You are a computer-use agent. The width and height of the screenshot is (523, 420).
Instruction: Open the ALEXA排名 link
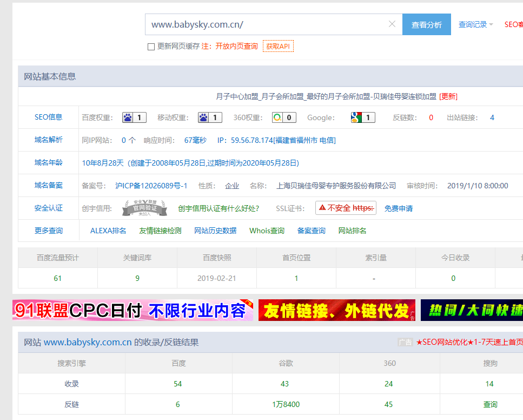pos(108,231)
